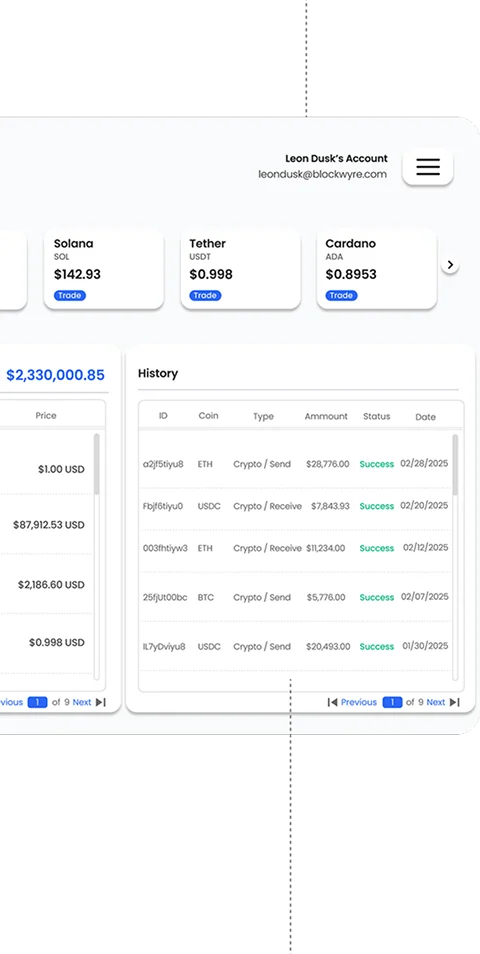Click the right chevron after Cardano card
Image resolution: width=480 pixels, height=954 pixels.
pyautogui.click(x=450, y=265)
